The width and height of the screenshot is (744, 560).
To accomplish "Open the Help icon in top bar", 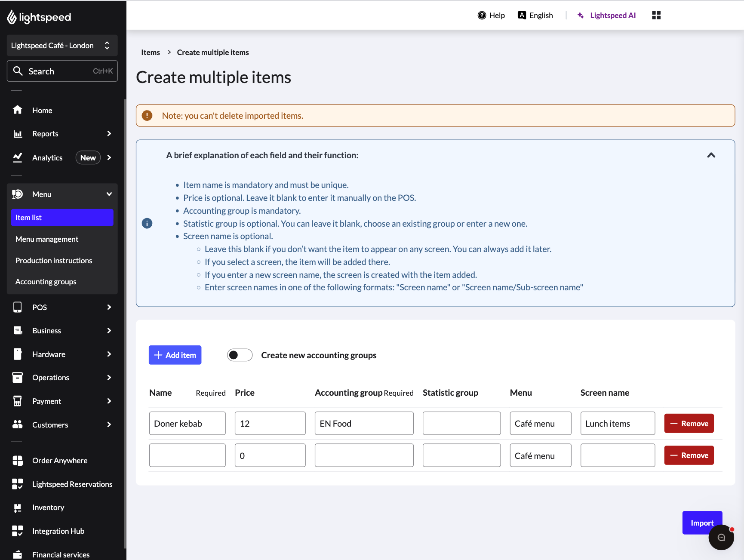I will tap(482, 15).
